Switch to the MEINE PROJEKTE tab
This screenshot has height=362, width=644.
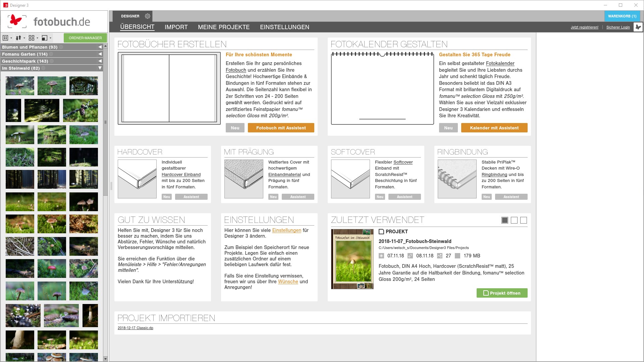click(224, 27)
